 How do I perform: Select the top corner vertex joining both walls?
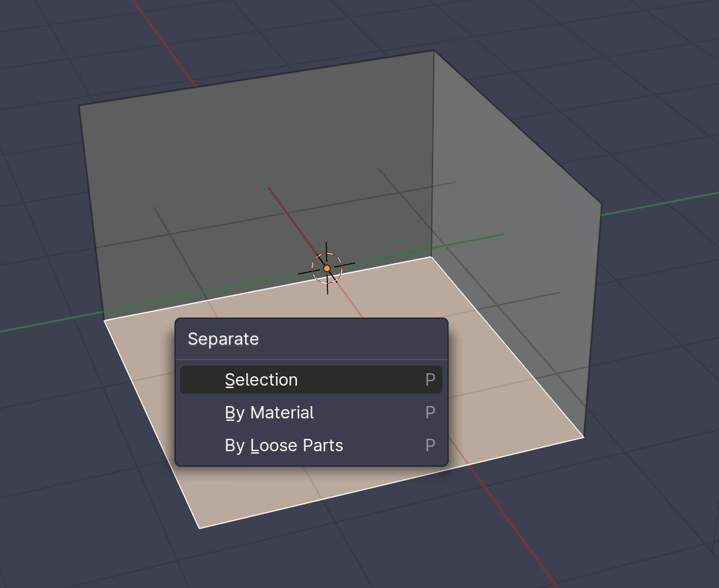click(x=433, y=51)
